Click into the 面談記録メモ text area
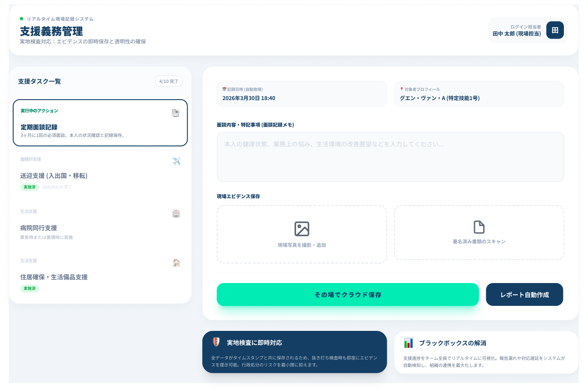The image size is (588, 391). tap(390, 157)
